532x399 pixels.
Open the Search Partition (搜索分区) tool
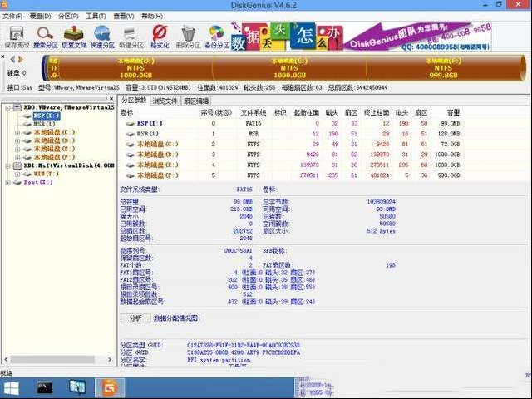(45, 37)
